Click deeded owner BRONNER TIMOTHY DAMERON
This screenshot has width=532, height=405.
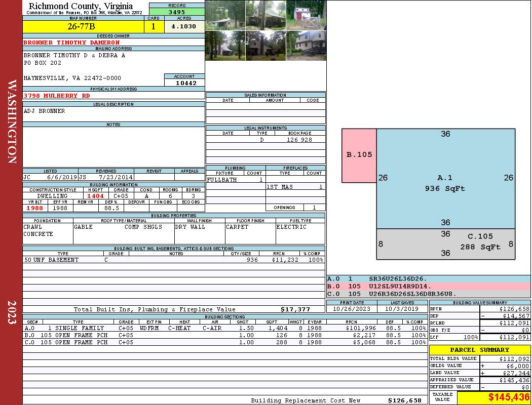coord(71,43)
